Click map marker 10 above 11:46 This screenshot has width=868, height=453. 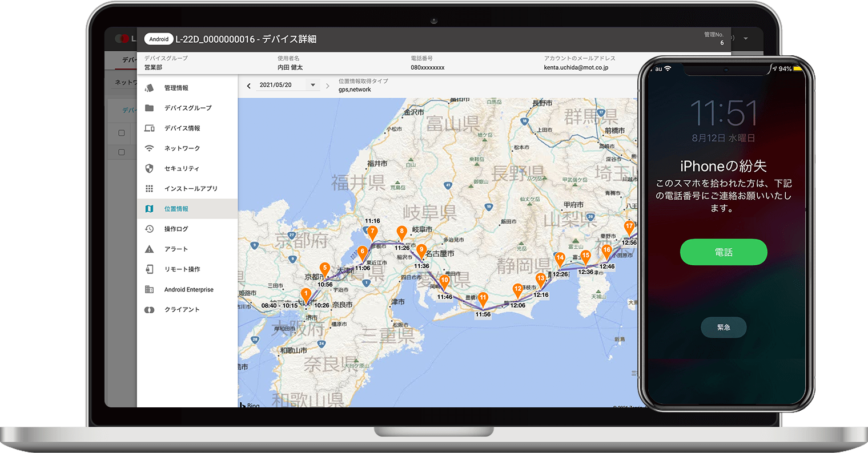click(444, 281)
